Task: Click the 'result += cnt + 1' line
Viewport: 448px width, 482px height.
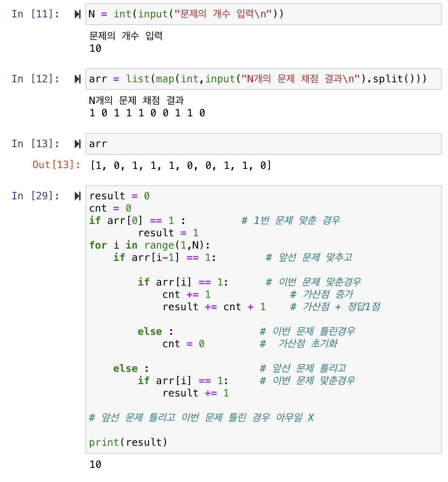Action: 214,307
